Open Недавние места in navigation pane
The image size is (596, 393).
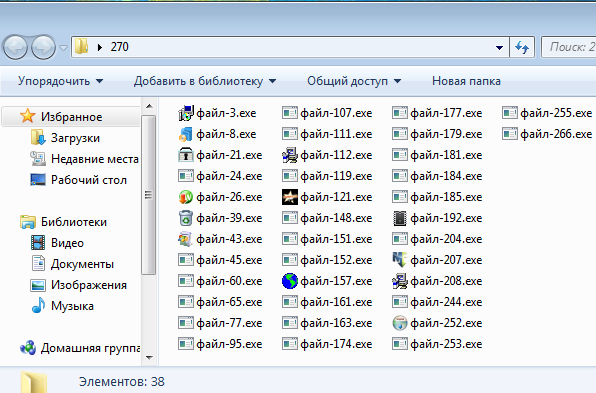click(x=95, y=159)
